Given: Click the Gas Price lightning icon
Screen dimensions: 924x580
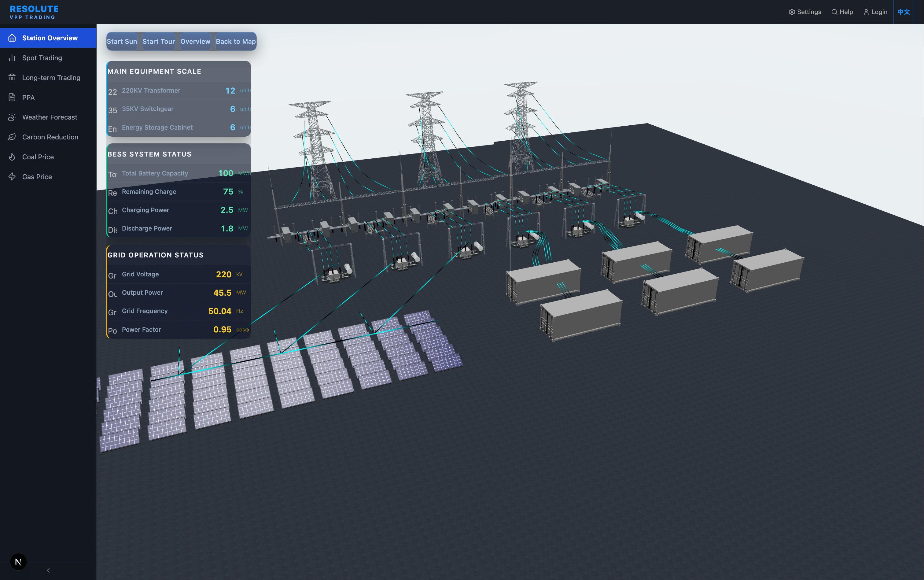Looking at the screenshot, I should [12, 176].
